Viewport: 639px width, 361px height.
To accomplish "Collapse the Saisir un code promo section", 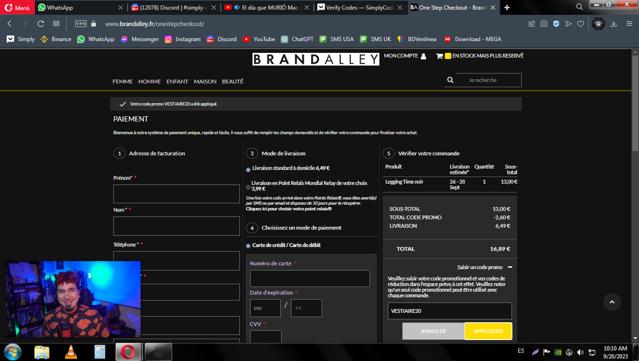I will pos(510,267).
